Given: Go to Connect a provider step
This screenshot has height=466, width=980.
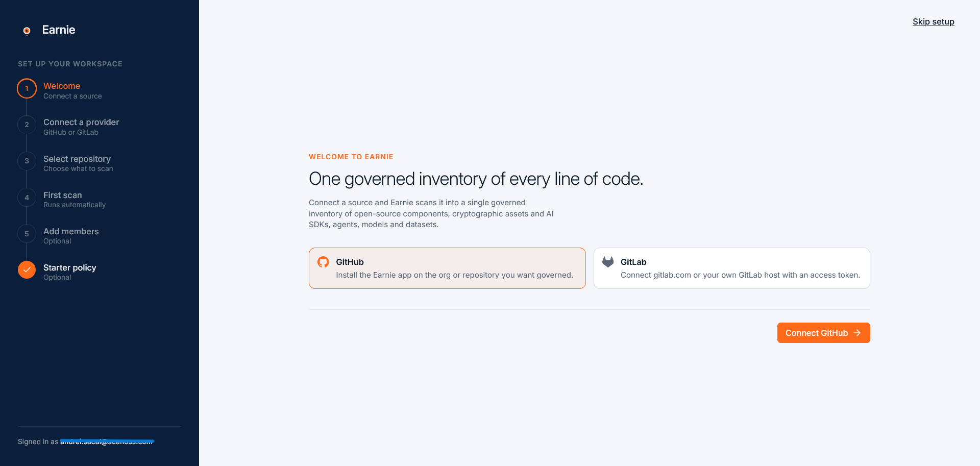Looking at the screenshot, I should pyautogui.click(x=81, y=122).
